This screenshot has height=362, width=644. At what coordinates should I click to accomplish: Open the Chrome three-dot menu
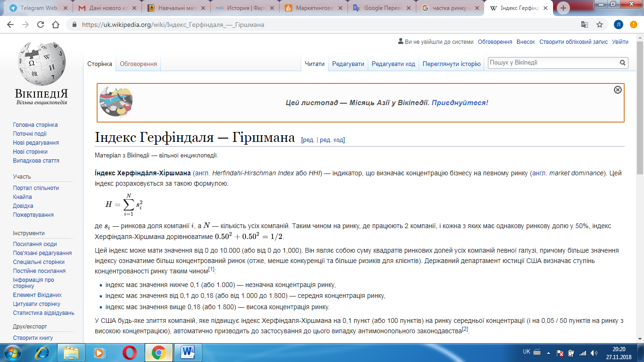tap(634, 25)
